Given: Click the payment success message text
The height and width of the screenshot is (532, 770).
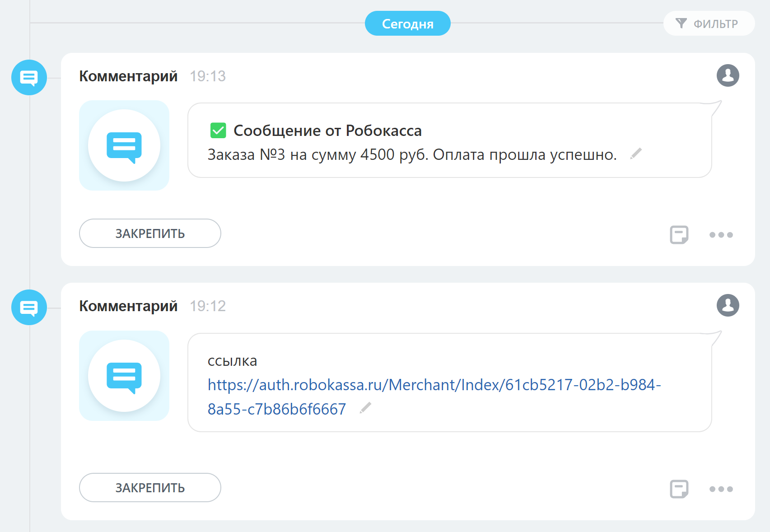Looking at the screenshot, I should coord(412,155).
